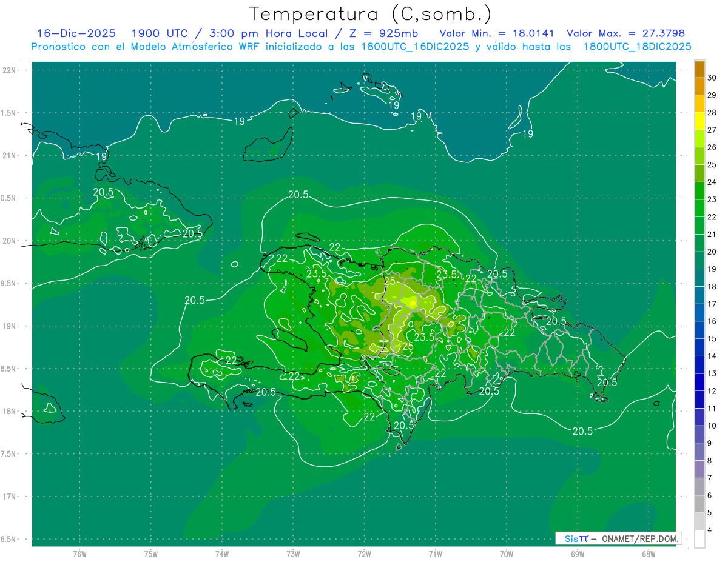Screen dimensions: 728x562
Task: Click the 76W longitude axis label
Action: click(79, 554)
